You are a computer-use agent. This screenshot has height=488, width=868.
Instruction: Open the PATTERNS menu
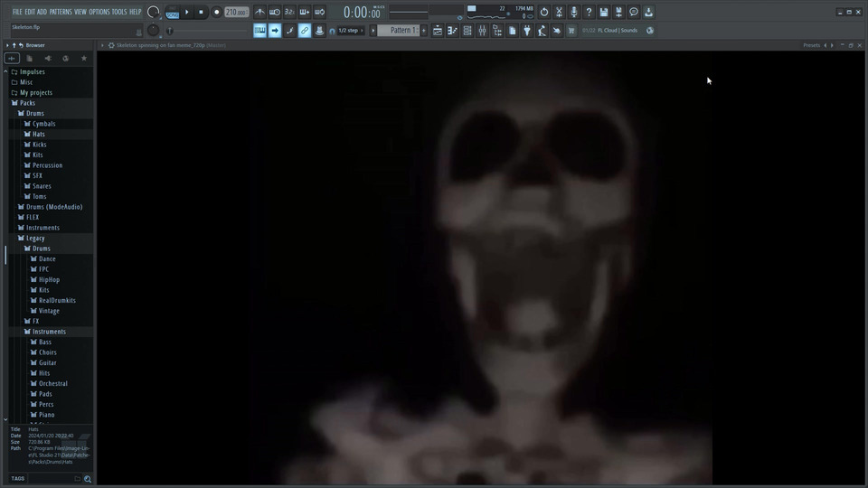(x=61, y=12)
